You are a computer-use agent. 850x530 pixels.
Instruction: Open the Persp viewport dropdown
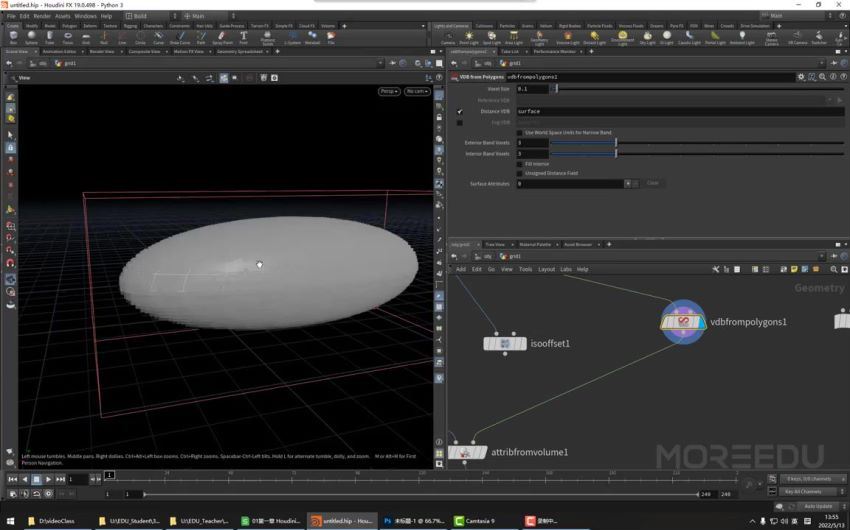(389, 91)
